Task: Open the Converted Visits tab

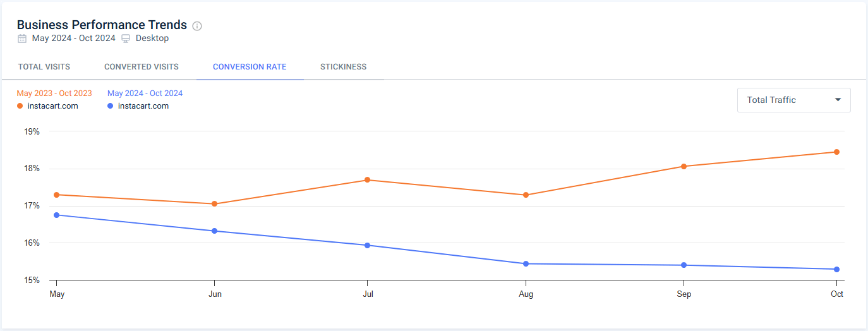Action: tap(142, 67)
